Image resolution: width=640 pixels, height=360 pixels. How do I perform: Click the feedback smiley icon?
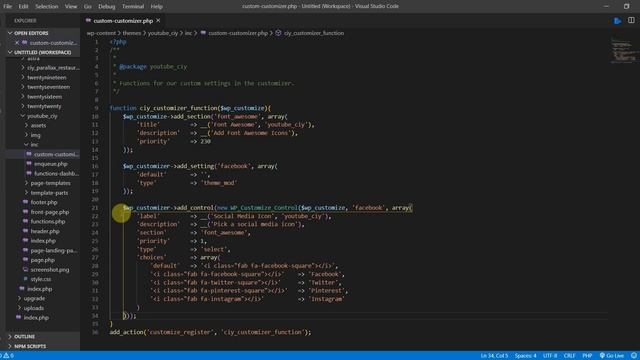[634, 356]
